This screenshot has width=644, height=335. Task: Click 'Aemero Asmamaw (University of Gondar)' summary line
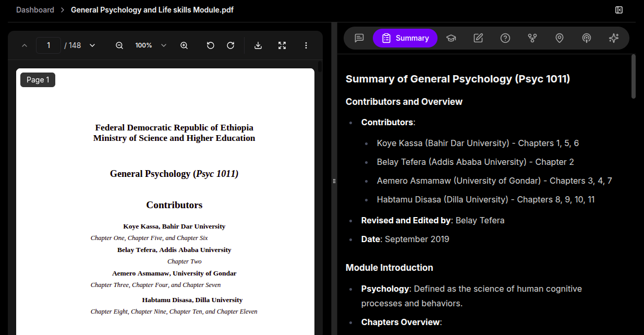coord(494,181)
